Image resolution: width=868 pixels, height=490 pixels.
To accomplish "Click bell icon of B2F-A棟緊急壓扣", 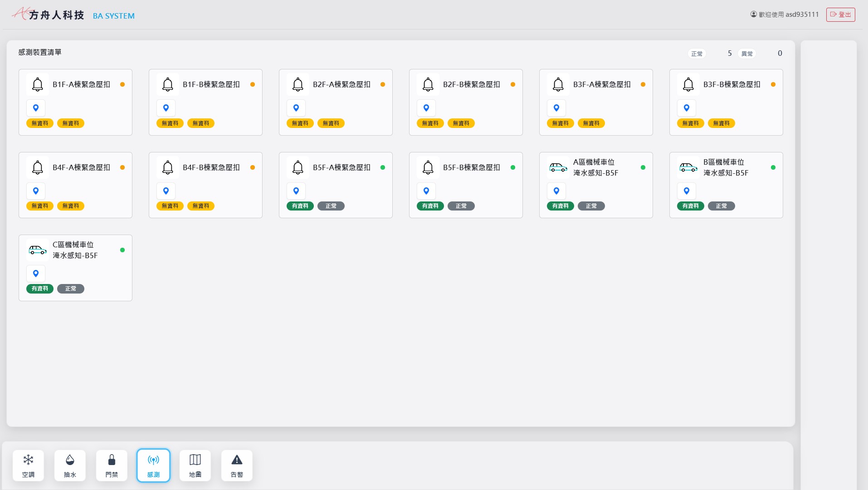I will (298, 84).
